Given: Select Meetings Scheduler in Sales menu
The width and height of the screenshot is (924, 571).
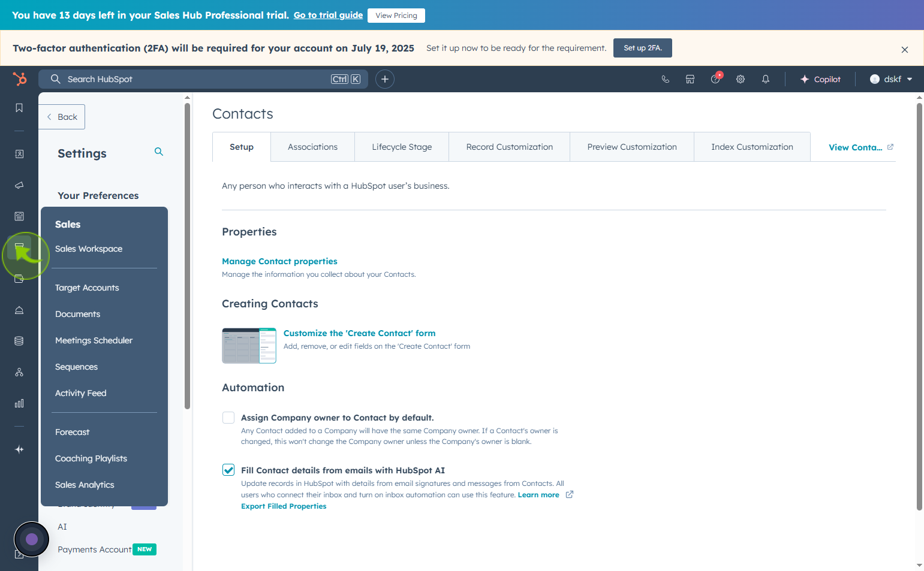Looking at the screenshot, I should point(94,340).
